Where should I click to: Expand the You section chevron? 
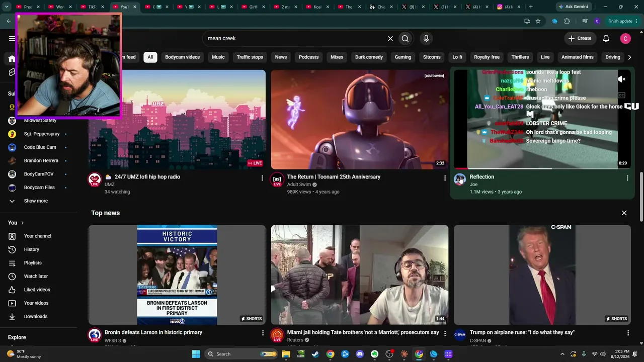coord(22,223)
